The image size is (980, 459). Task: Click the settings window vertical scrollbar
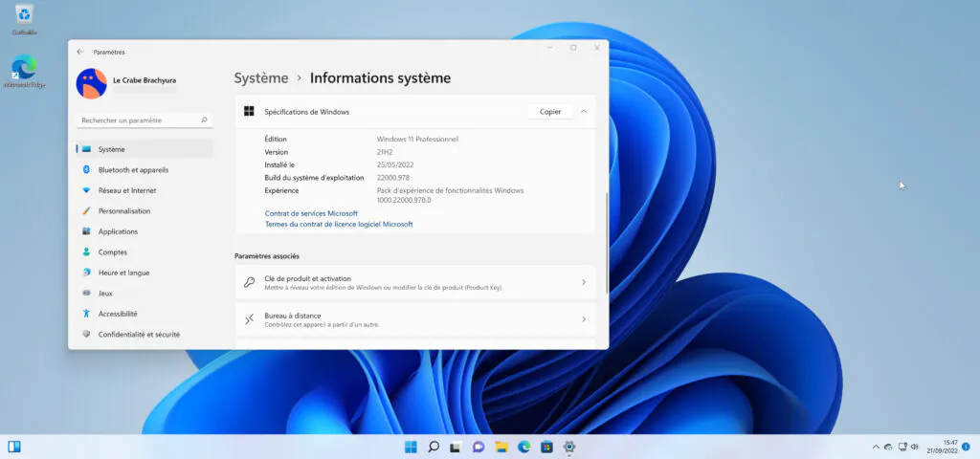point(607,242)
